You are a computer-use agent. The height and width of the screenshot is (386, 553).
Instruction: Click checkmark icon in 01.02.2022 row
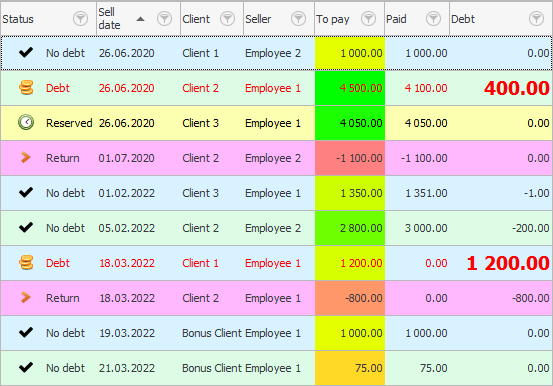tap(26, 193)
